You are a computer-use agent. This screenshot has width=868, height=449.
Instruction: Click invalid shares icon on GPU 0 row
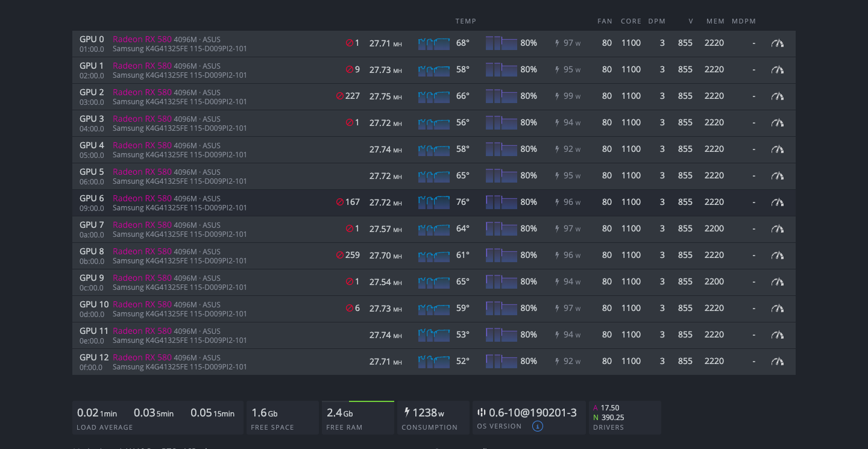point(349,43)
